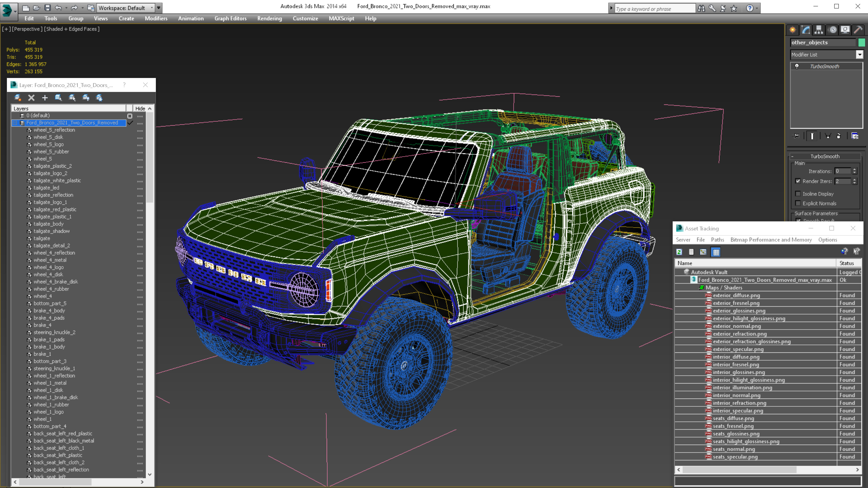
Task: Click Freeze/Unfreeze All Layers icon
Action: coord(99,98)
